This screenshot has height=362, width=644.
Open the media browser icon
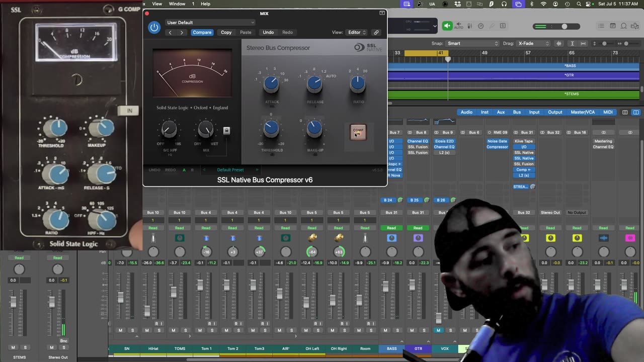[635, 26]
